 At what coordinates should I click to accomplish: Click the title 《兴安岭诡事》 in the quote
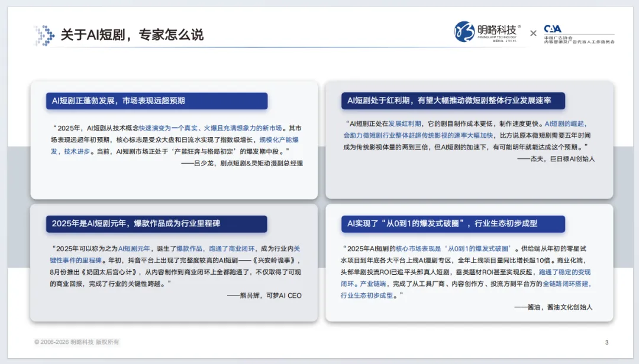click(276, 260)
